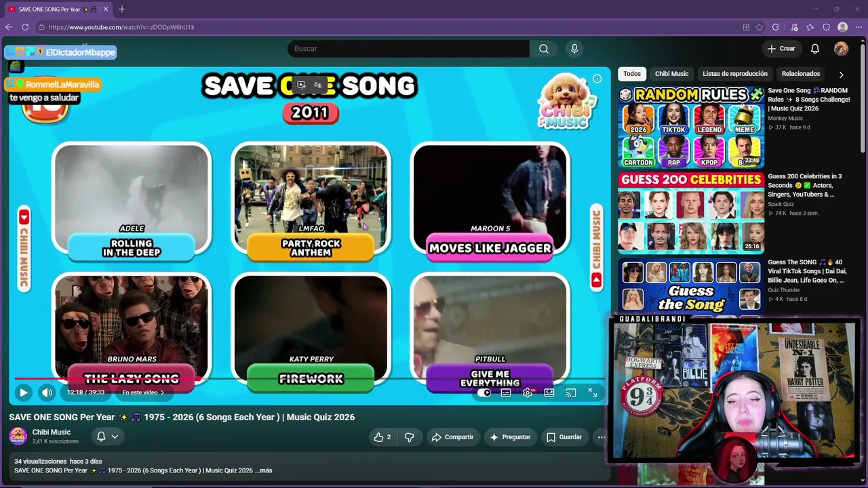Open 'Guess 200 Celebrities in 3 Seconds' title

coord(805,185)
